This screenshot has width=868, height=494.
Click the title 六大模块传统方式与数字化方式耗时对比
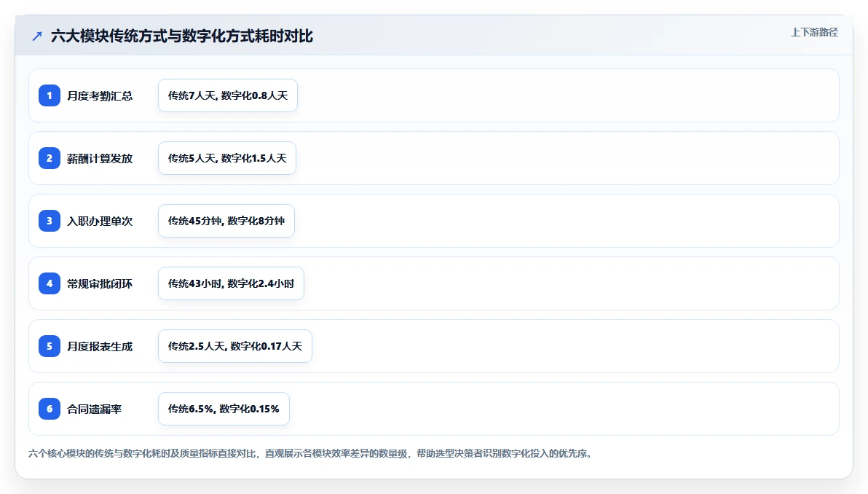182,36
